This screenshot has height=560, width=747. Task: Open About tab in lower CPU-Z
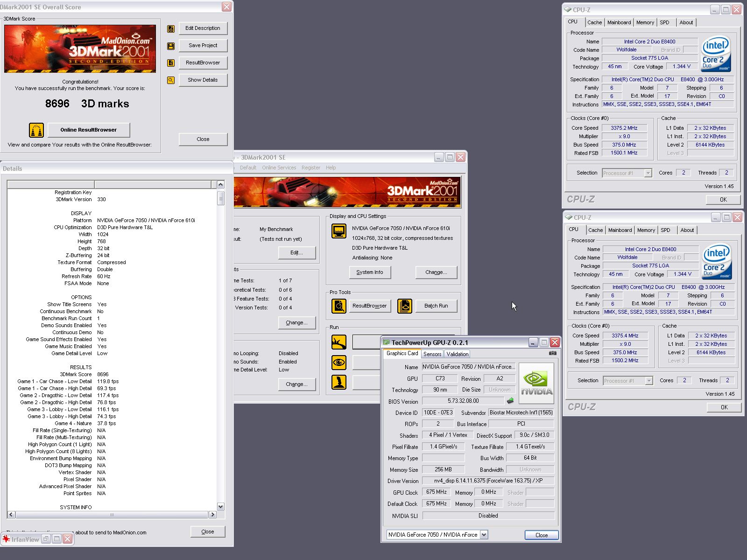coord(687,230)
